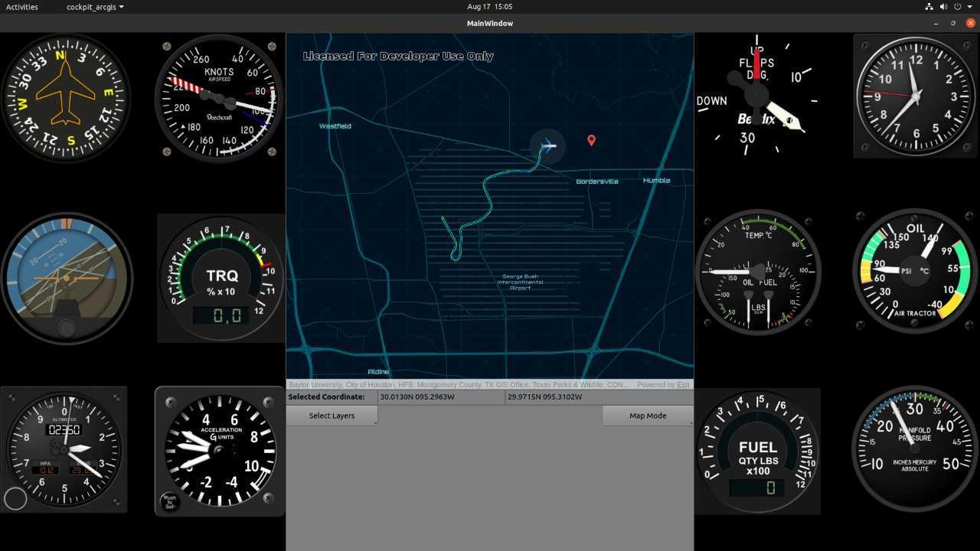Click the George Bush Intercontinental Airport label

521,282
